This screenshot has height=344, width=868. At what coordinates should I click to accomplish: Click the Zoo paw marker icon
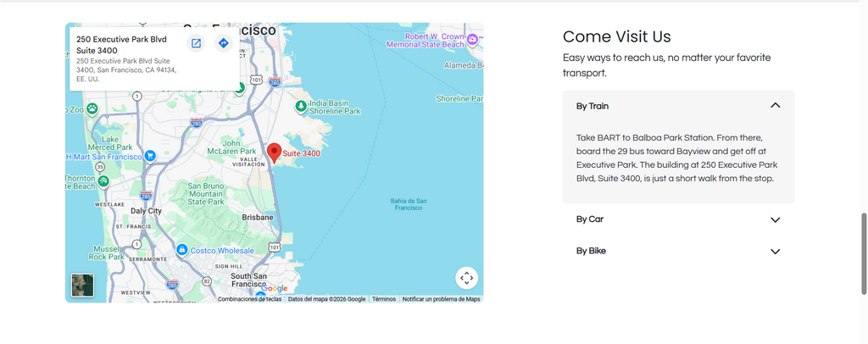[x=92, y=108]
